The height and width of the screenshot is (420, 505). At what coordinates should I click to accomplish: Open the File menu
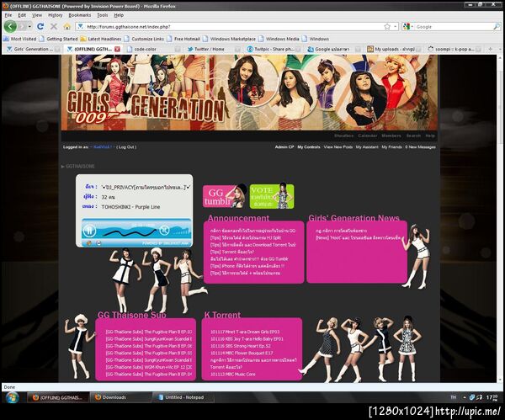[x=8, y=15]
